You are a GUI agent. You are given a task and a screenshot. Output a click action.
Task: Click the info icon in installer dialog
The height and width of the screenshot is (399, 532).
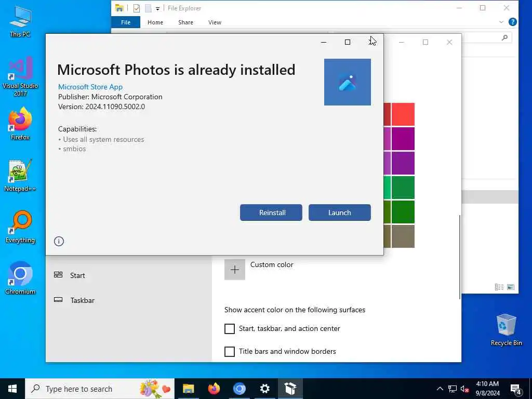59,241
